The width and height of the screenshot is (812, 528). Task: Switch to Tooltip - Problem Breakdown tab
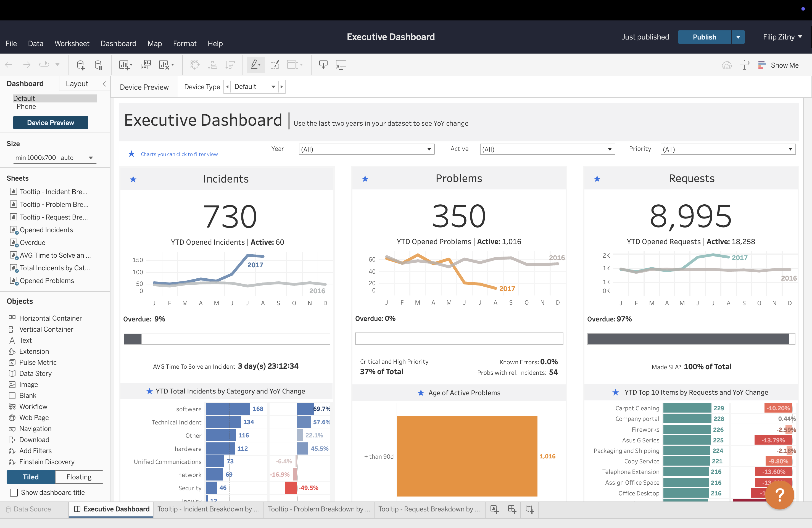point(319,509)
